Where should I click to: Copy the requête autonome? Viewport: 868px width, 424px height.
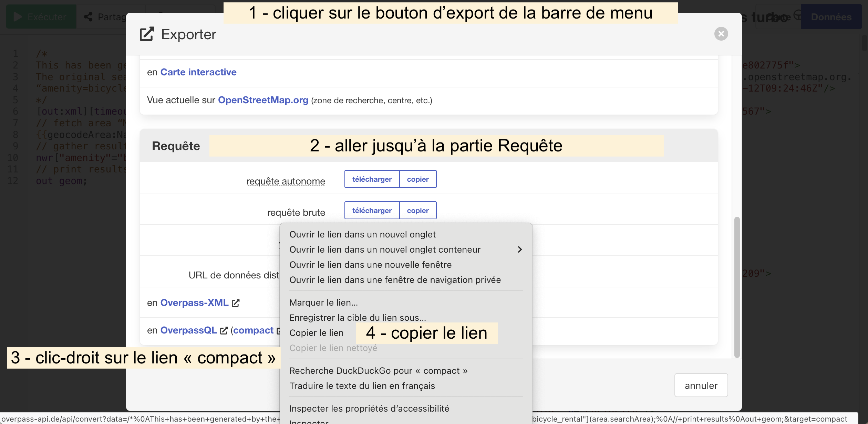(x=418, y=179)
